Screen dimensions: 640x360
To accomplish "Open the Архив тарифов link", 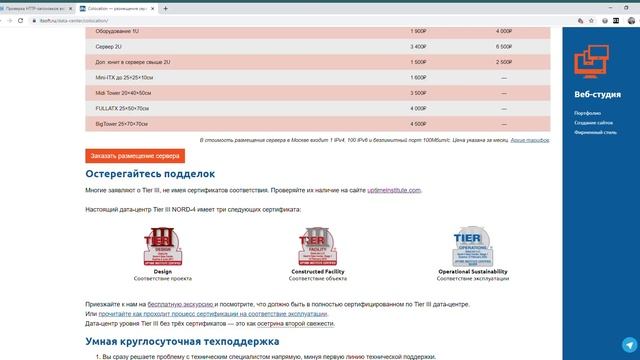I will (530, 140).
